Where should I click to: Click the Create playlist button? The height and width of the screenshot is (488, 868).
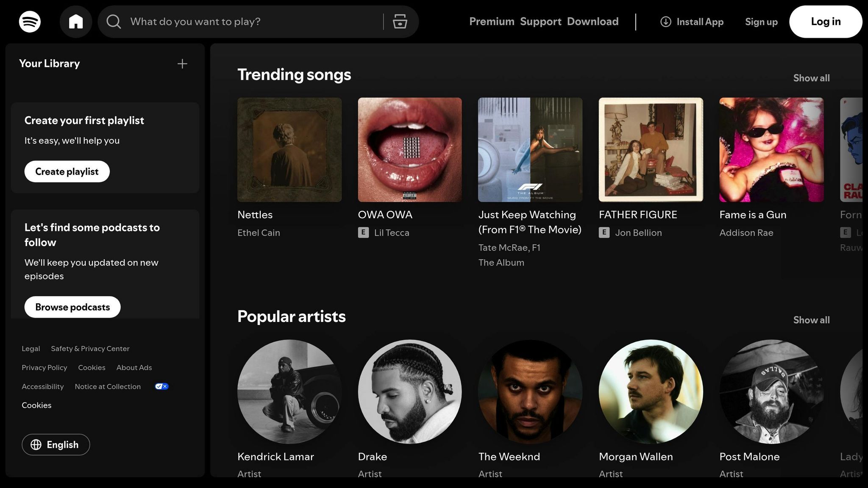point(67,172)
